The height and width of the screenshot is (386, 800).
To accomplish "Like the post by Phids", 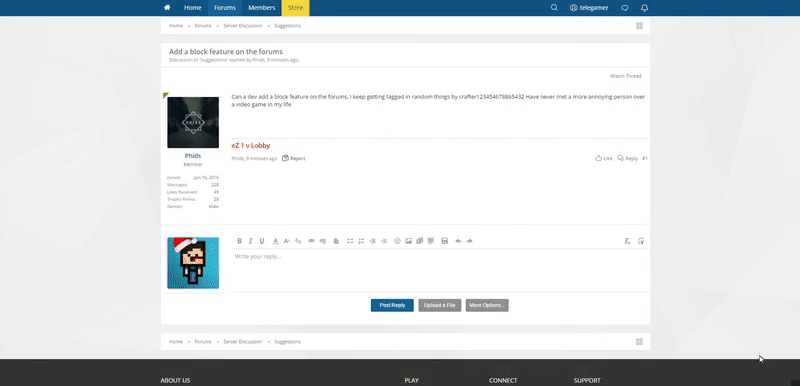I will 604,158.
